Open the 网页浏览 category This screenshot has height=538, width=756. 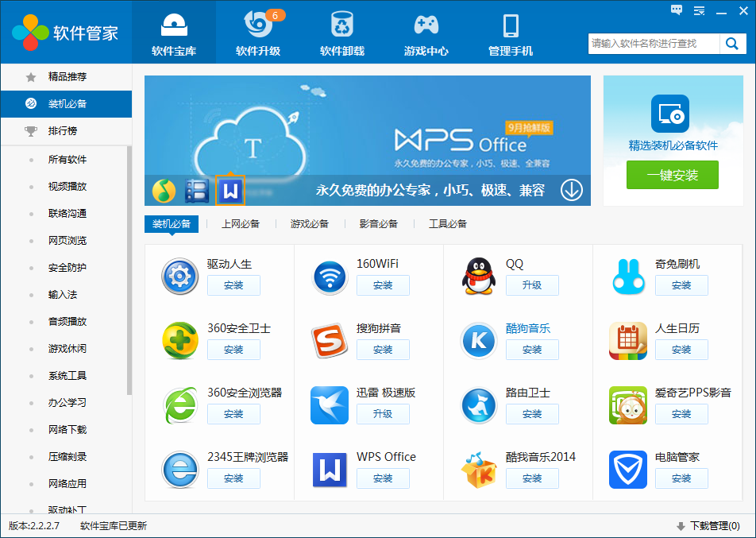click(67, 240)
